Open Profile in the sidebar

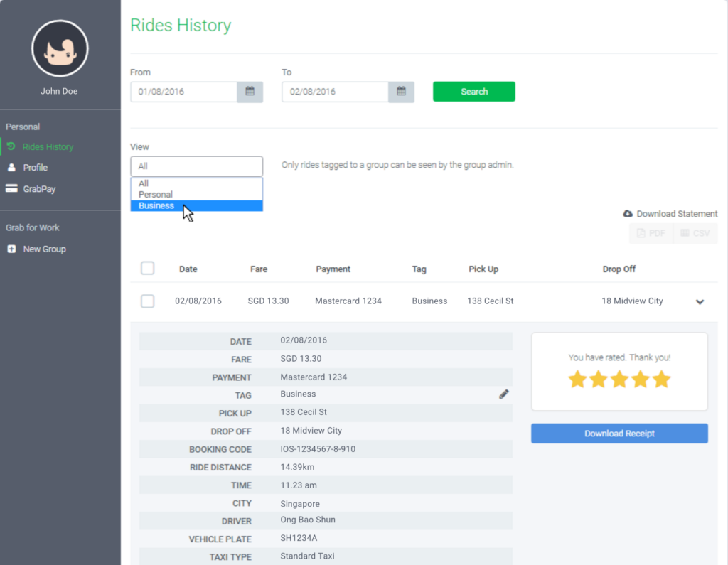pyautogui.click(x=35, y=168)
